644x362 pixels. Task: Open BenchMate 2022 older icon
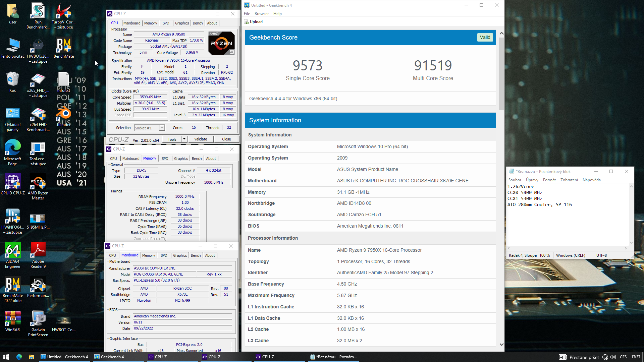[13, 290]
